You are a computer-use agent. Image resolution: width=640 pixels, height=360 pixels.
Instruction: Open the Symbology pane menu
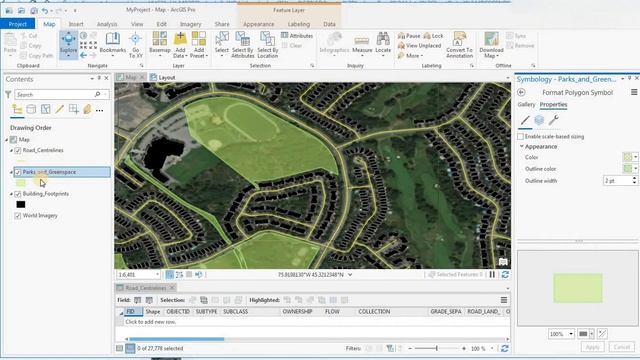click(634, 93)
